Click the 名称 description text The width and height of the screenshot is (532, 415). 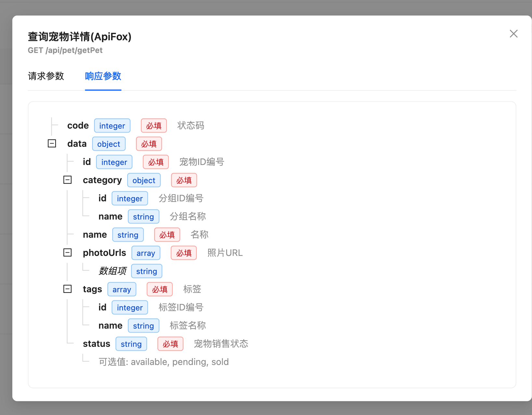click(x=199, y=234)
